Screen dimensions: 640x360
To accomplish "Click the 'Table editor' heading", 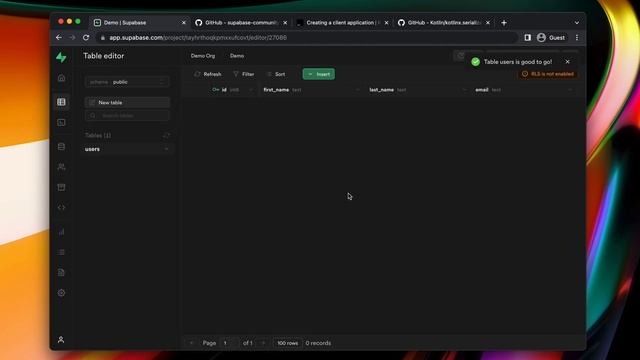I will [104, 56].
